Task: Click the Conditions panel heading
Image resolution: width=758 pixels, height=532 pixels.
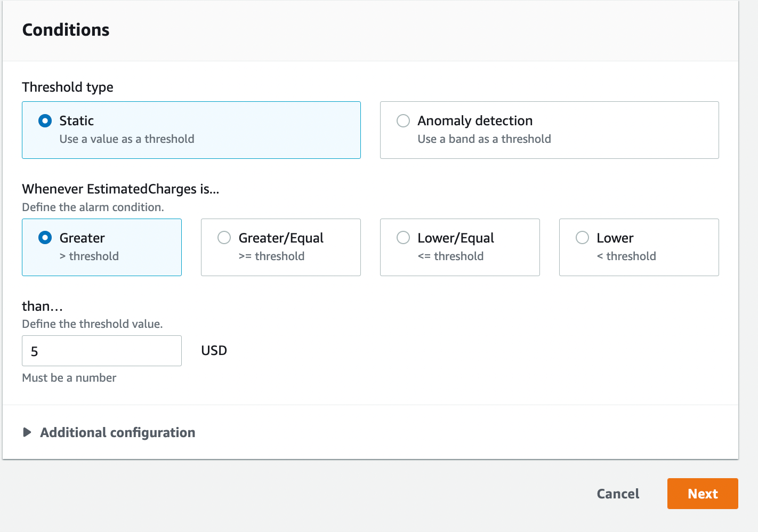Action: pyautogui.click(x=66, y=30)
